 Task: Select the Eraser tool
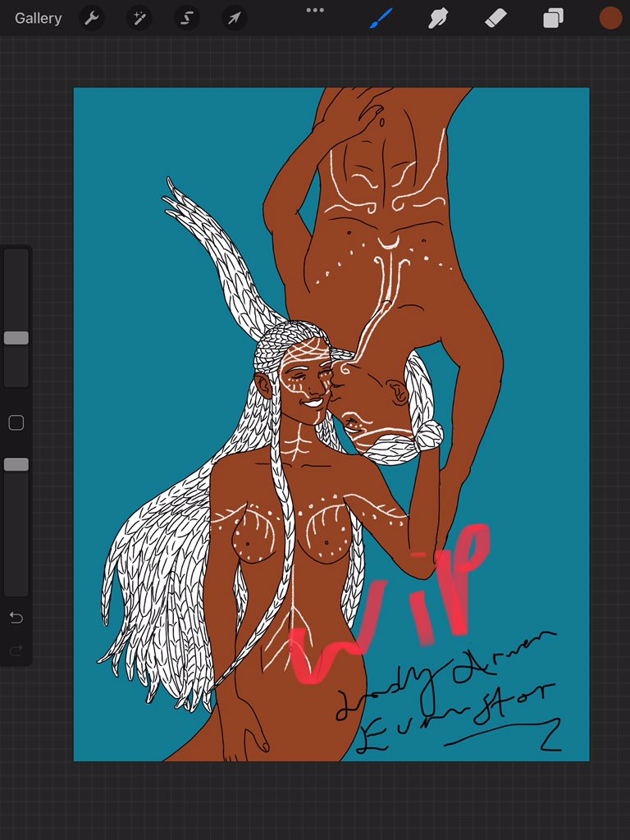495,19
